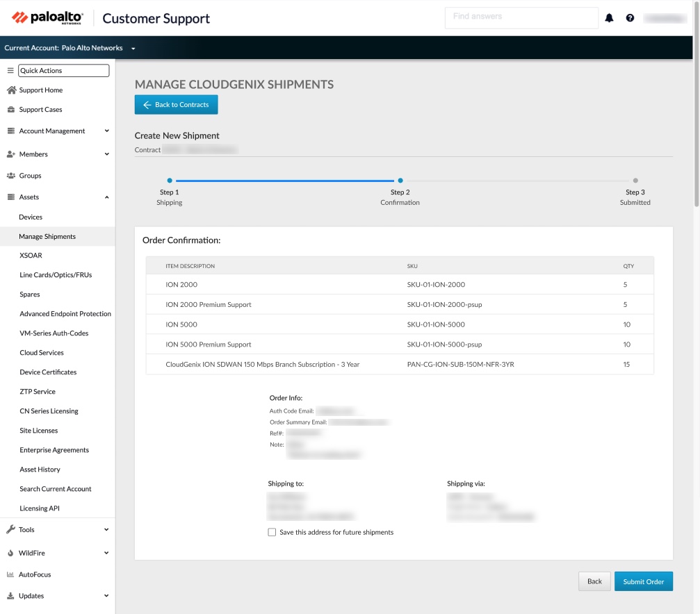Screen dimensions: 700x614
Task: Collapse the Assets section
Action: [x=106, y=197]
